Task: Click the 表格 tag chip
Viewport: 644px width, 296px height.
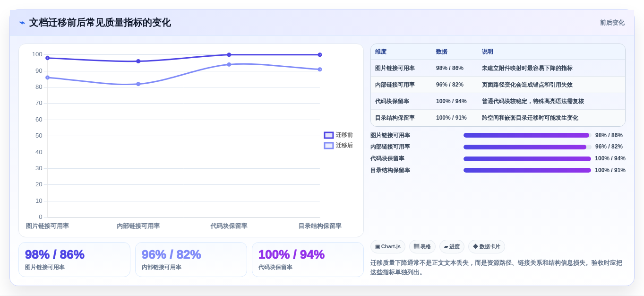Action: click(x=422, y=247)
